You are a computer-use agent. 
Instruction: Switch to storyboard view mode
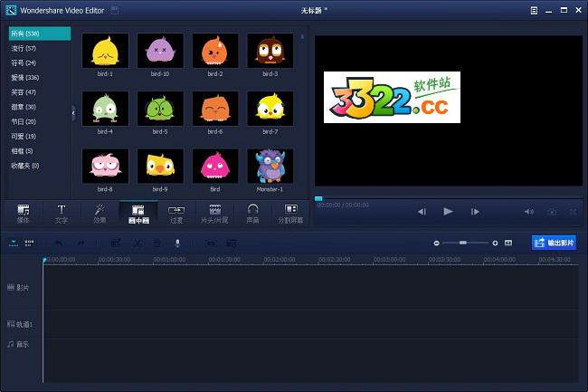29,244
